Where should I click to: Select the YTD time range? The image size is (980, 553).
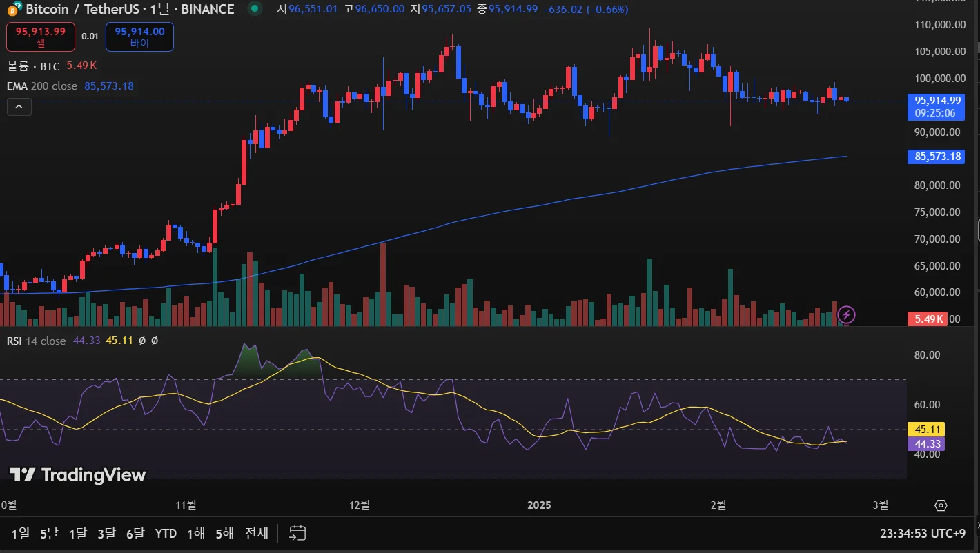tap(166, 533)
